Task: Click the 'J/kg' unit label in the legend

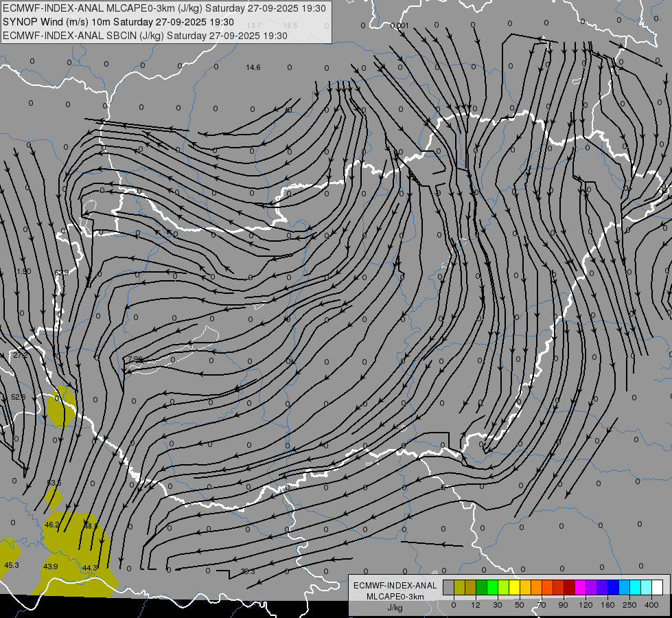Action: point(395,608)
